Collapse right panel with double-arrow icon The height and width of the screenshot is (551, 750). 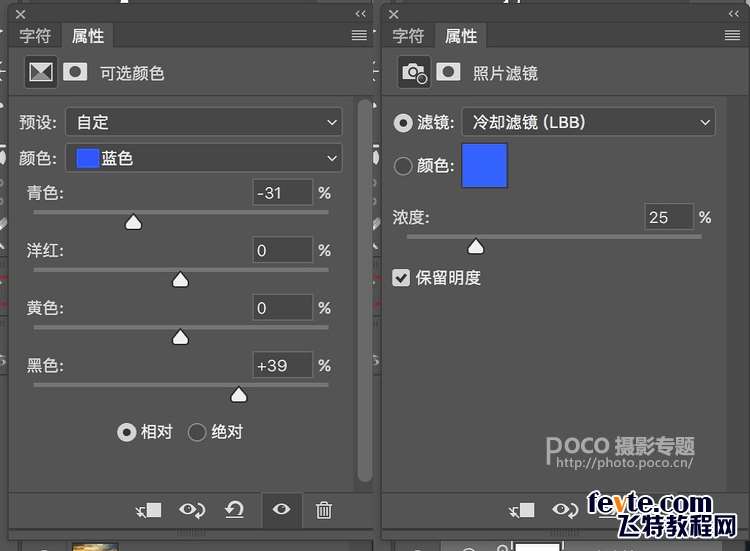pos(734,14)
